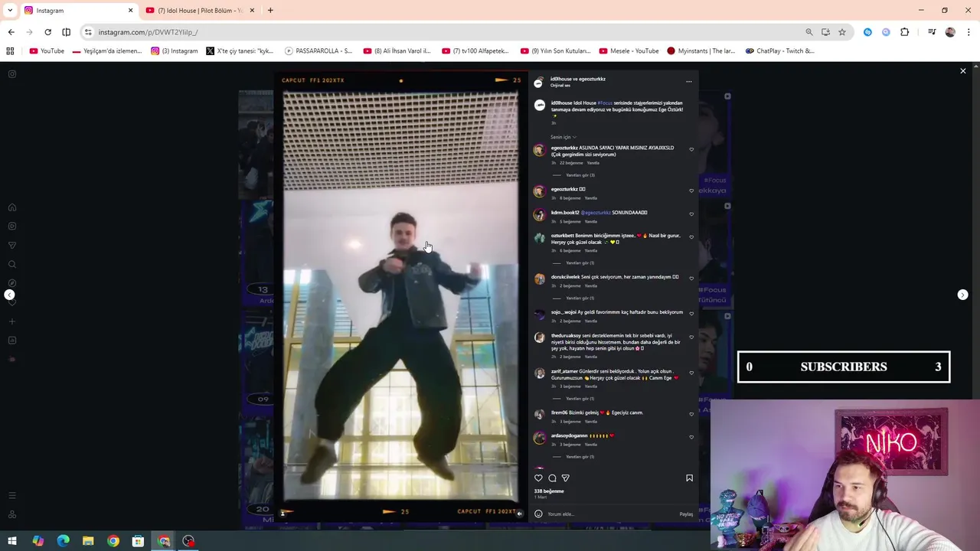The width and height of the screenshot is (980, 551).
Task: Close the Instagram browser tab
Action: [x=130, y=11]
